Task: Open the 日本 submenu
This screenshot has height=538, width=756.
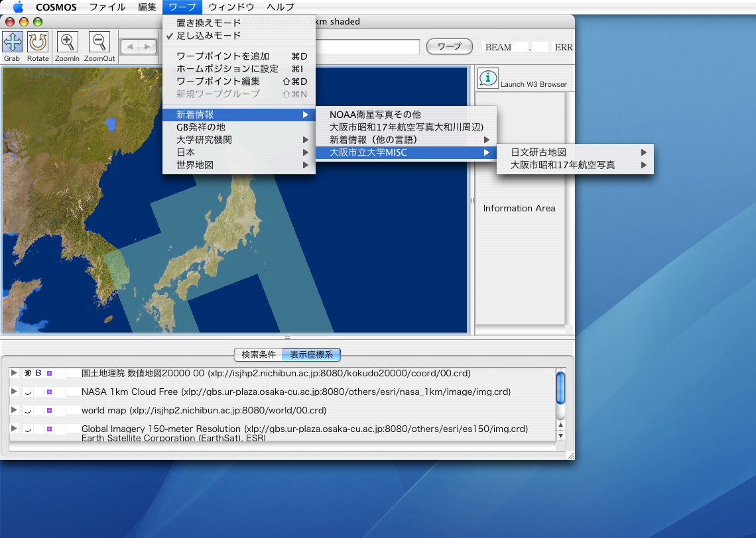Action: [x=239, y=152]
